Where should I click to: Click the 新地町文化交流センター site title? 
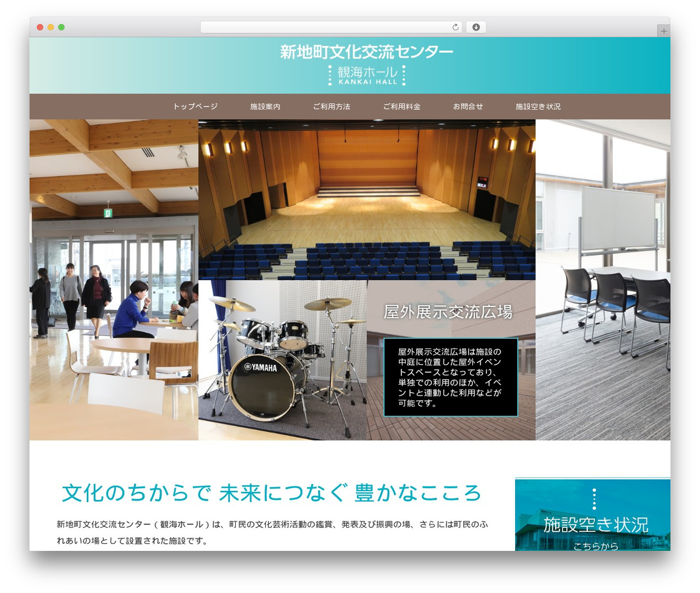366,52
